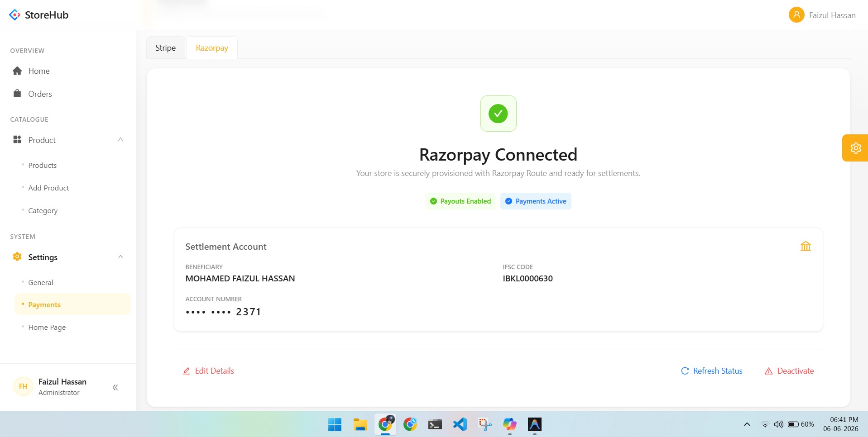Click Refresh Status button

[712, 371]
